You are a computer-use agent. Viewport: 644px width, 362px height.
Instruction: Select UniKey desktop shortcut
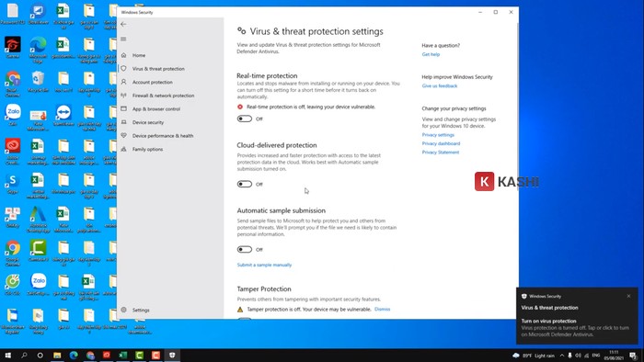13,217
